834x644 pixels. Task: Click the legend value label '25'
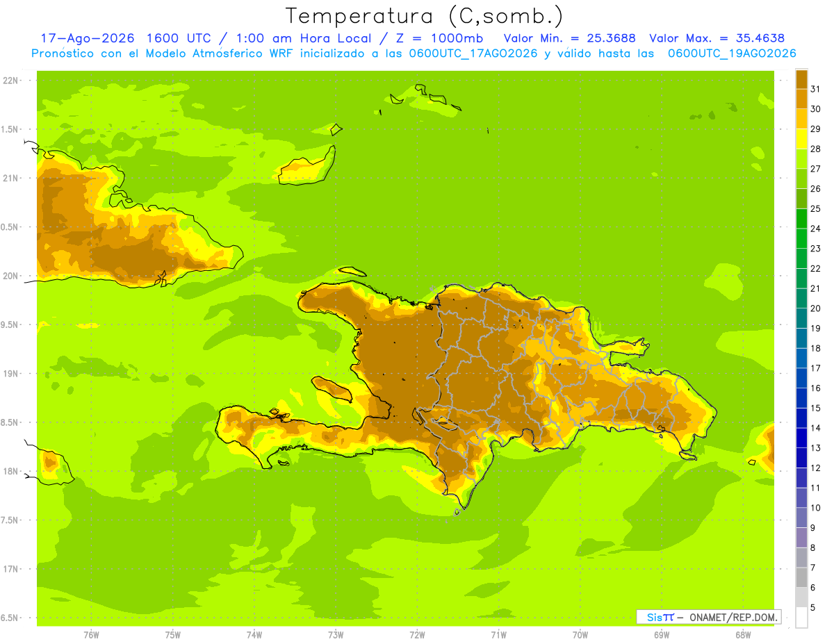tap(816, 208)
